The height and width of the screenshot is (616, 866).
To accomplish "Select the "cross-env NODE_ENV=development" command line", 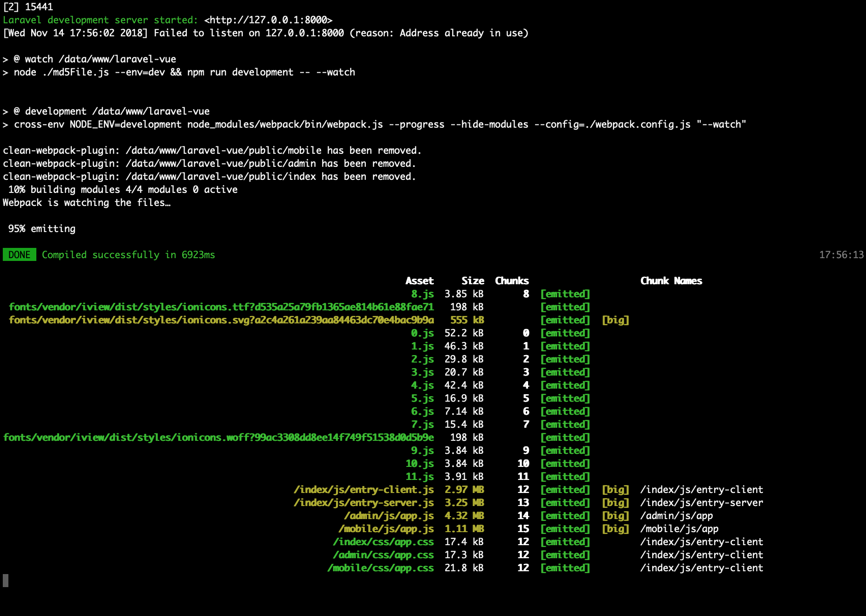I will [375, 124].
